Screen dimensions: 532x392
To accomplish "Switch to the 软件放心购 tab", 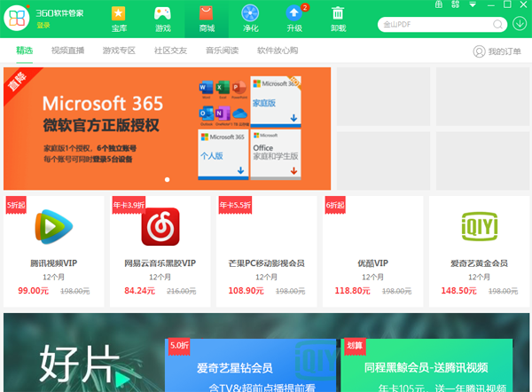I will (278, 51).
